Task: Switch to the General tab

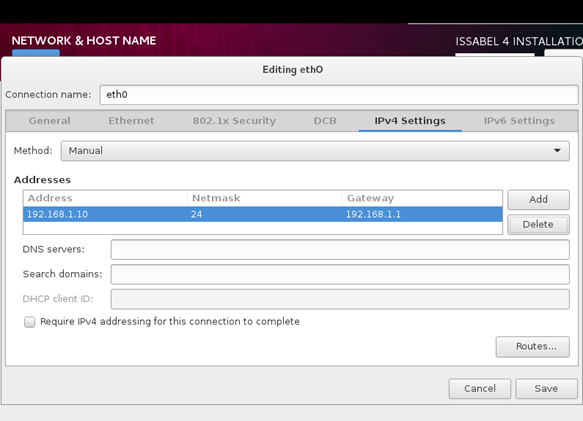Action: pyautogui.click(x=49, y=120)
